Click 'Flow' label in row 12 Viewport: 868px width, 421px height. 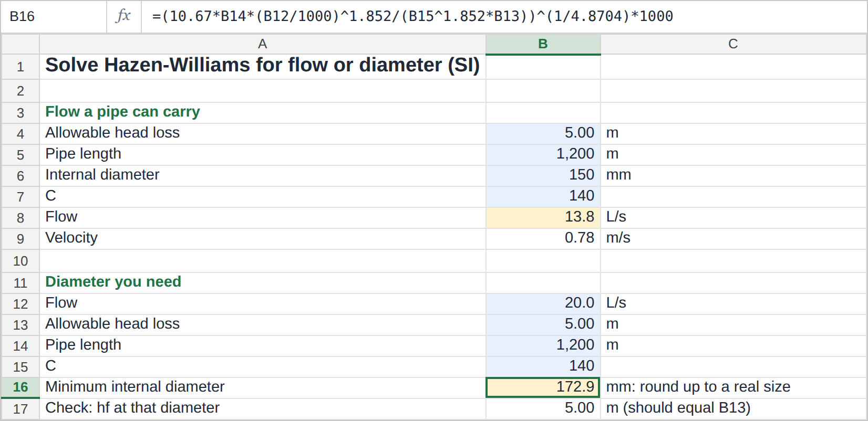click(x=61, y=303)
